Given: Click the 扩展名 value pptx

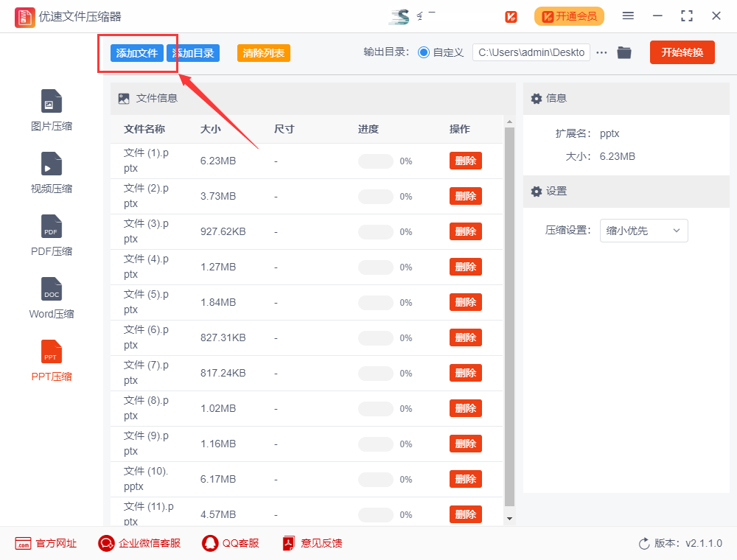Looking at the screenshot, I should coord(609,134).
